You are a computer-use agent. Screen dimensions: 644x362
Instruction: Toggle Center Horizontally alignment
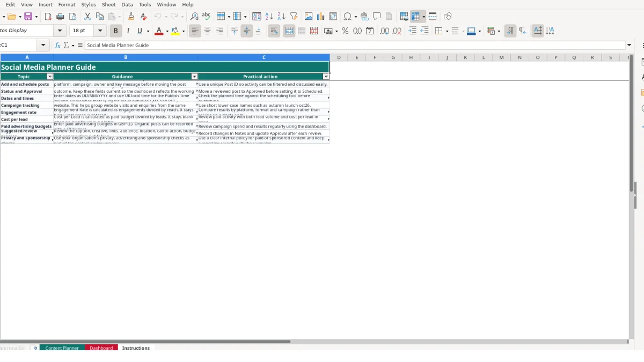[x=207, y=31]
